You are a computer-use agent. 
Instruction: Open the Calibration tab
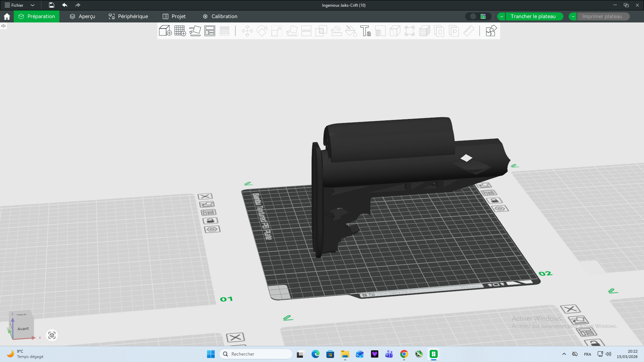pyautogui.click(x=220, y=16)
